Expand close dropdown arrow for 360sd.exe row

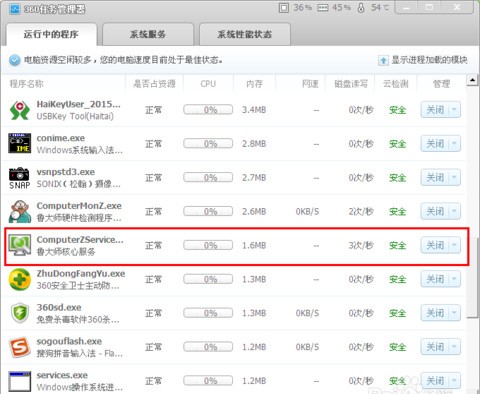454,313
